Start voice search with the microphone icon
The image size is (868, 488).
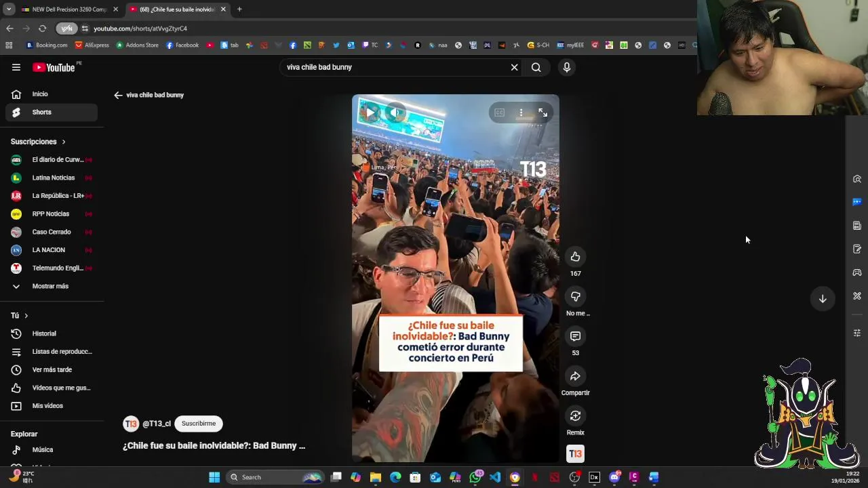point(567,67)
